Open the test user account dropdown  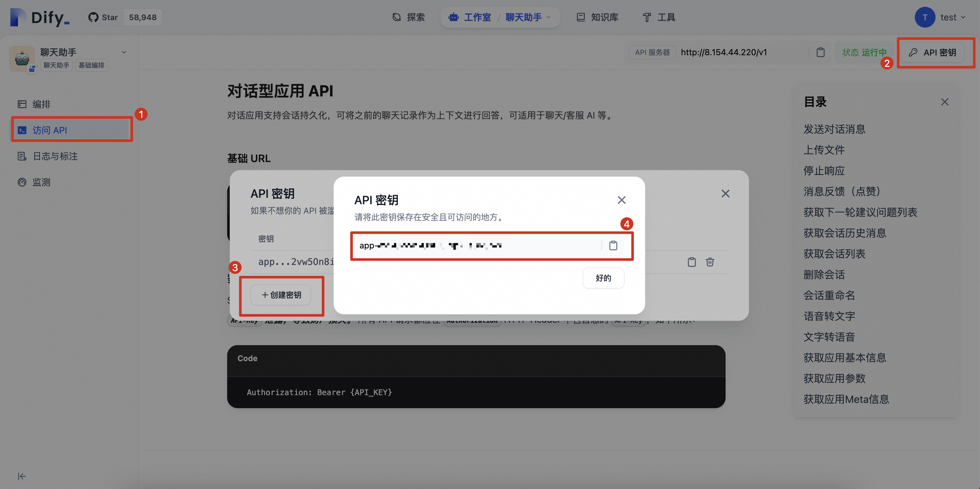click(x=941, y=17)
